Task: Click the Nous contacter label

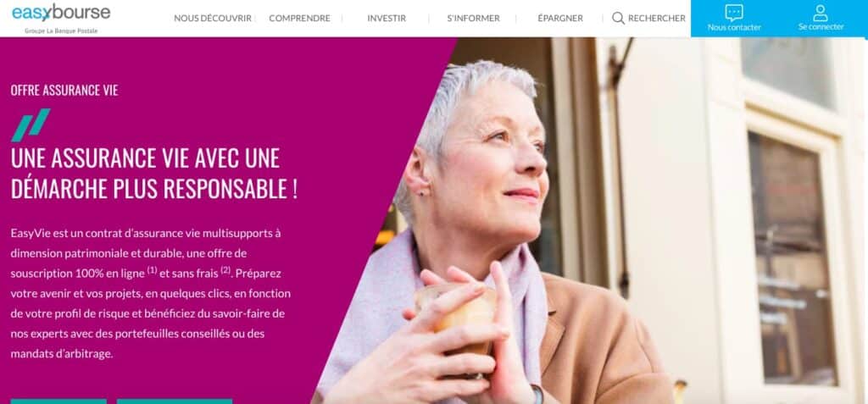Action: tap(734, 27)
